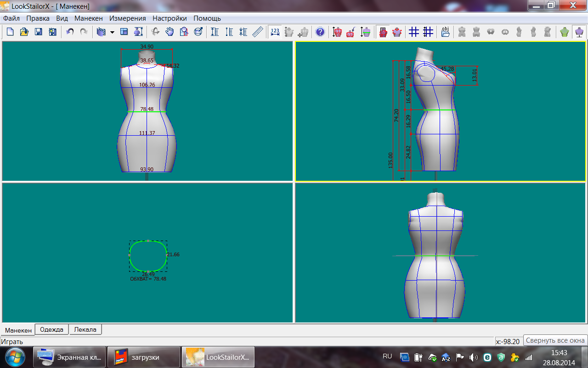
Task: Toggle the double grid lines button
Action: [428, 32]
